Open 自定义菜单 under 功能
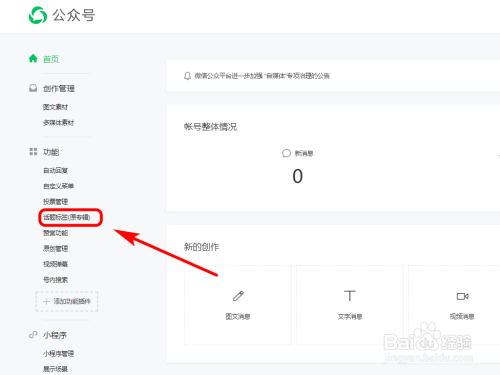Viewport: 500px width, 375px height. coord(58,186)
